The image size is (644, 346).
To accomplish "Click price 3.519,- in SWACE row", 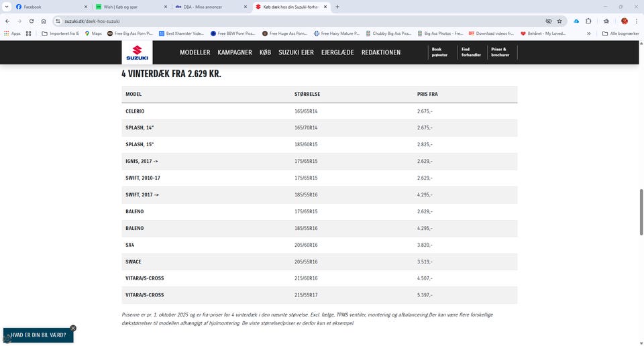I will 425,262.
